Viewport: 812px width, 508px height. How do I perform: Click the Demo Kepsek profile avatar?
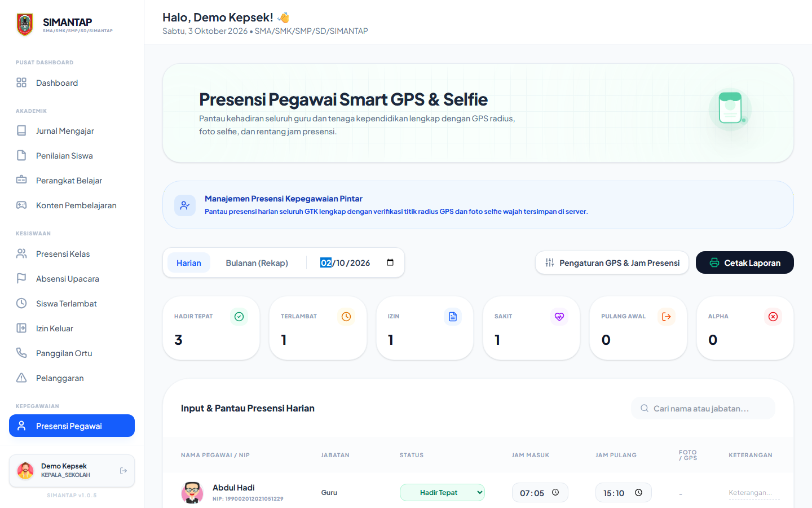(x=25, y=471)
